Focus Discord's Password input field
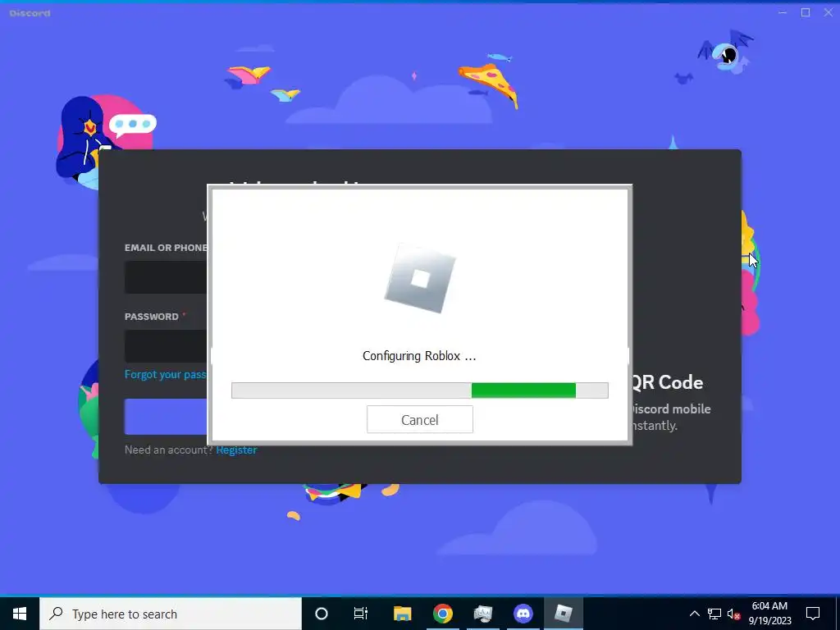The width and height of the screenshot is (840, 630). pos(166,346)
